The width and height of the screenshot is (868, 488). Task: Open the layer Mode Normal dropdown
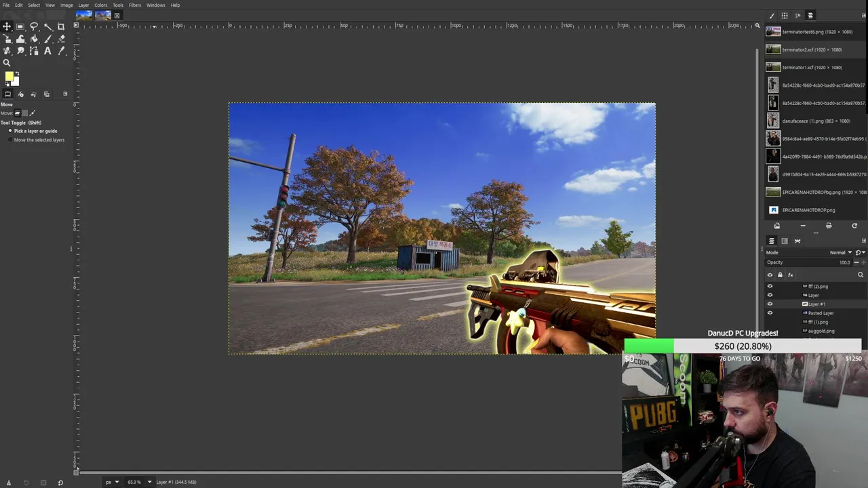pyautogui.click(x=841, y=252)
